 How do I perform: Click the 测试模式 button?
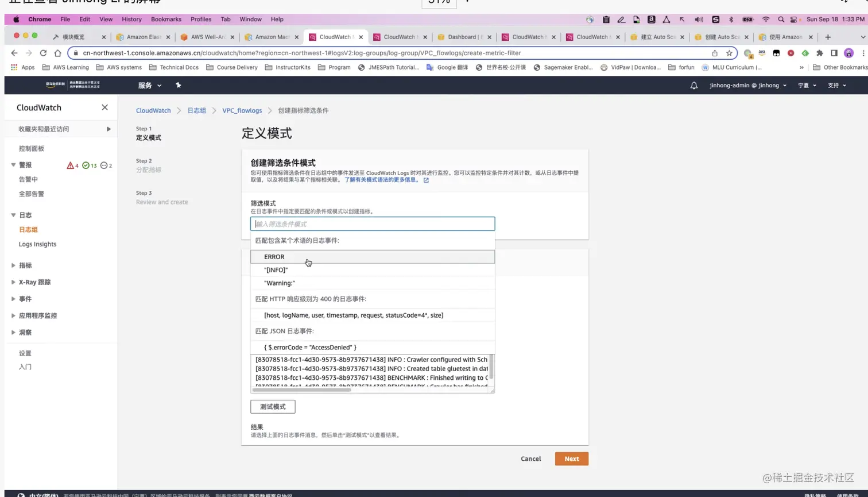273,407
